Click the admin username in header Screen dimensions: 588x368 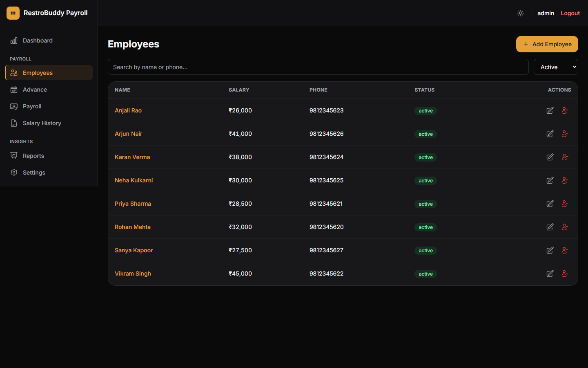click(546, 13)
